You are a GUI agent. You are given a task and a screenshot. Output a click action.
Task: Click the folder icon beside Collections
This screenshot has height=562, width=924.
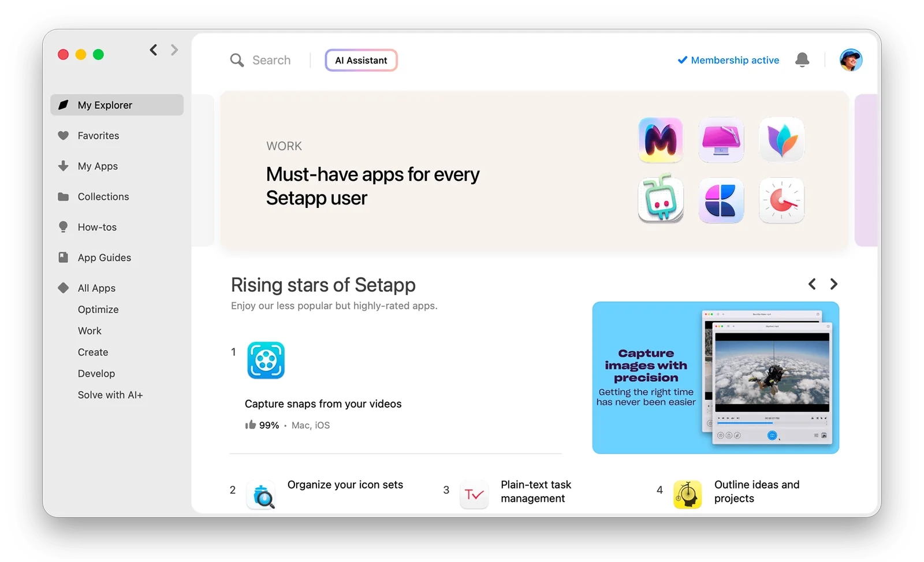[x=64, y=196]
